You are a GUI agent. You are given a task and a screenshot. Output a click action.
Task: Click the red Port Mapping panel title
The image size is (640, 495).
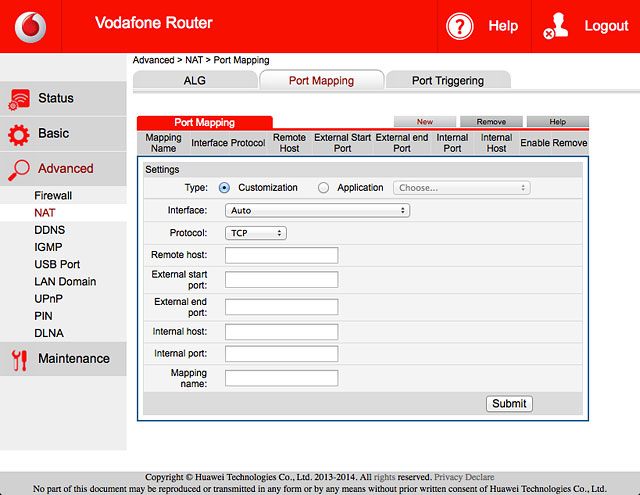coord(204,122)
